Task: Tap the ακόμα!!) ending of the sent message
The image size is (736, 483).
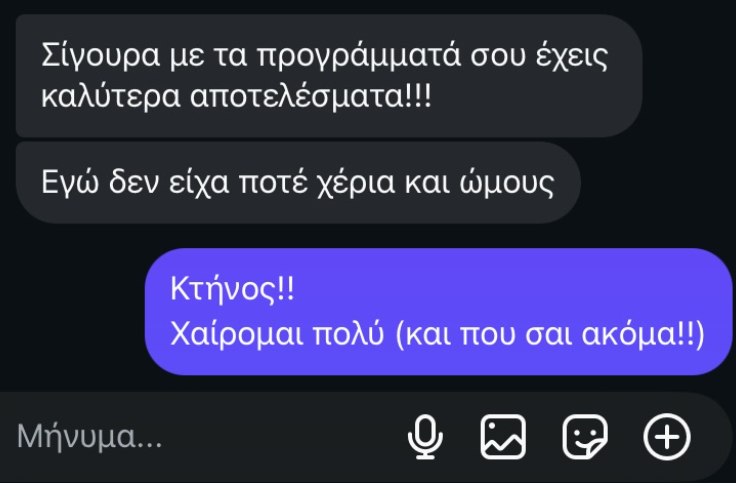Action: 644,334
